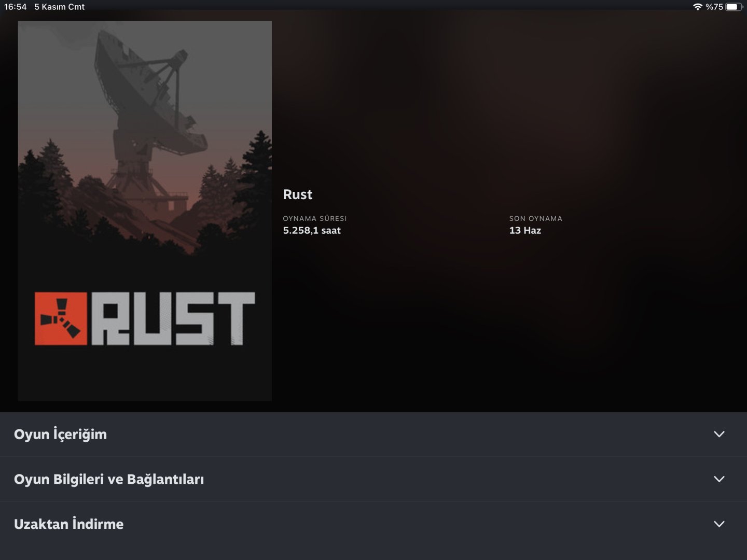
Task: Tap the OYNAMA SÜRESİ label
Action: coord(315,218)
